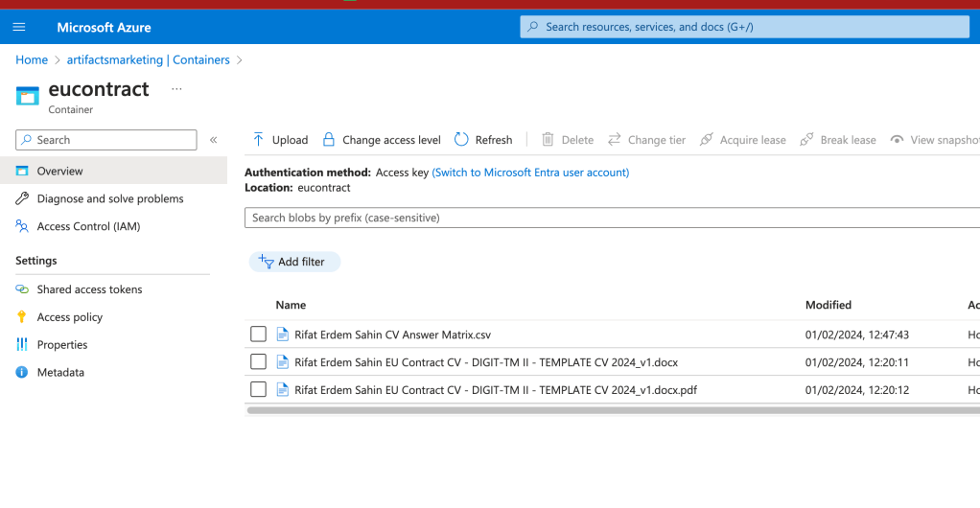The width and height of the screenshot is (980, 508).
Task: Click the eucontract Location value
Action: point(324,188)
